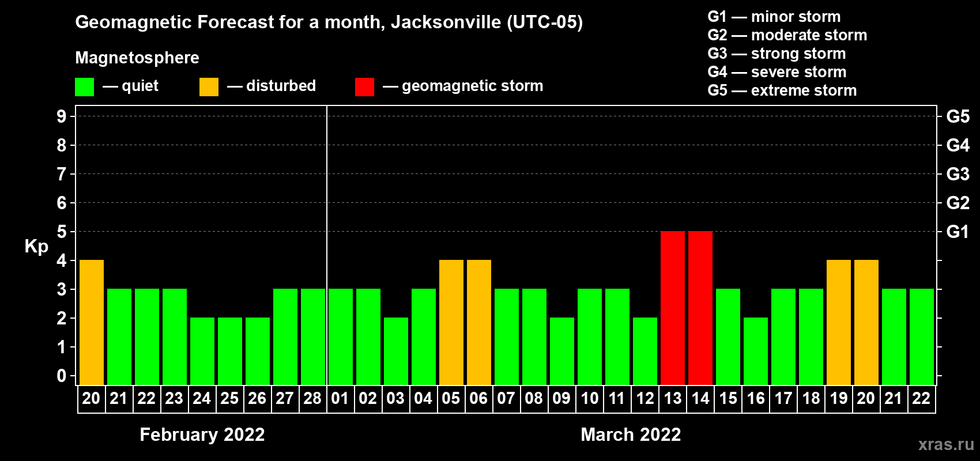This screenshot has height=461, width=980.
Task: Click the green bar for March 22
Action: point(922,337)
